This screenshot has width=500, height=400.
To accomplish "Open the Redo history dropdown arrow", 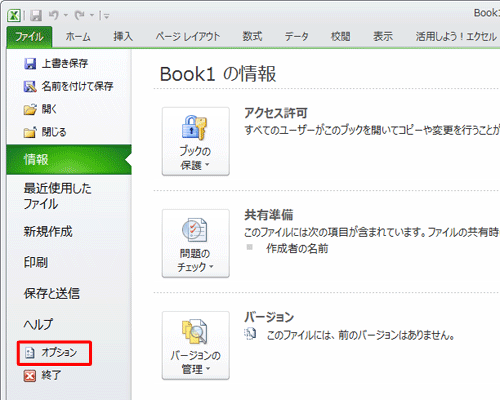I will click(92, 15).
